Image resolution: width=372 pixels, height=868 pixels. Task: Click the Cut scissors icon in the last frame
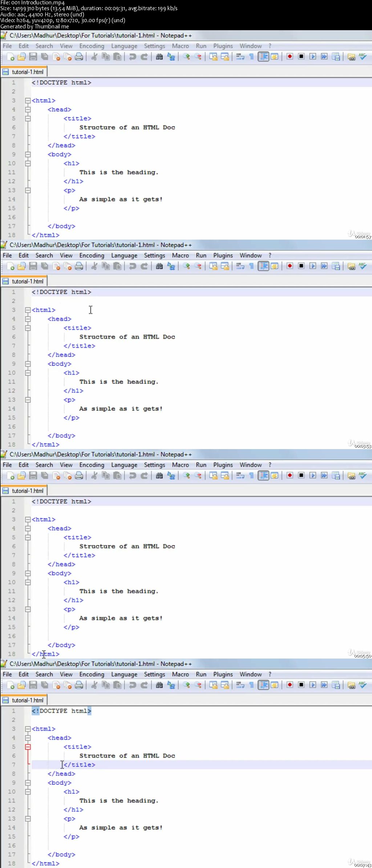click(x=94, y=685)
